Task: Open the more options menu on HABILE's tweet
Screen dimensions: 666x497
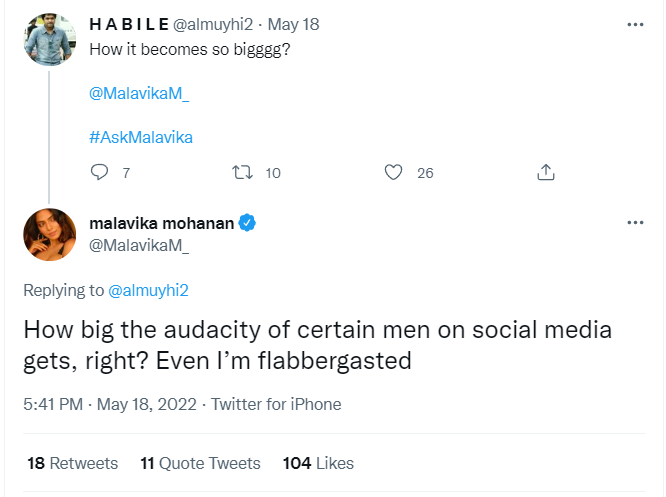Action: pos(634,24)
